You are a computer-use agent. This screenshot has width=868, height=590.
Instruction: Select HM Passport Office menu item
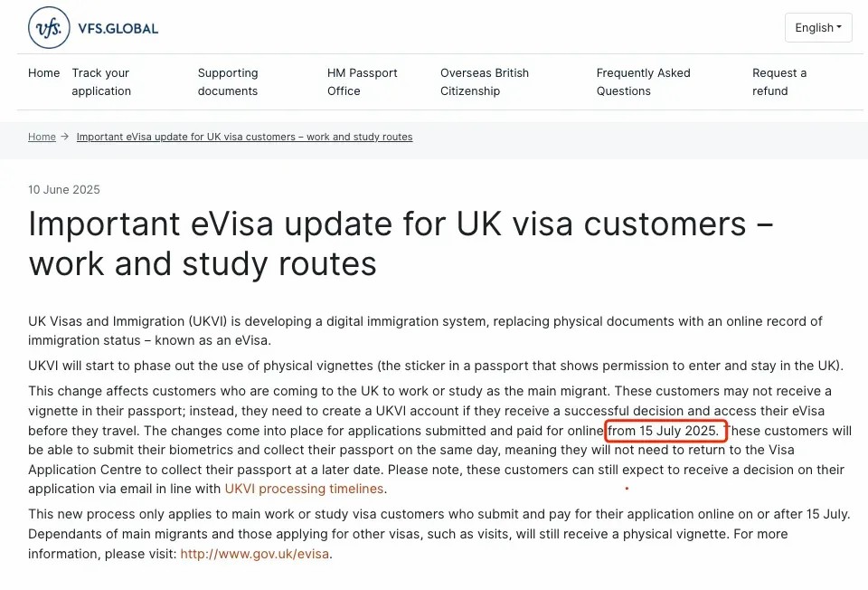tap(362, 82)
